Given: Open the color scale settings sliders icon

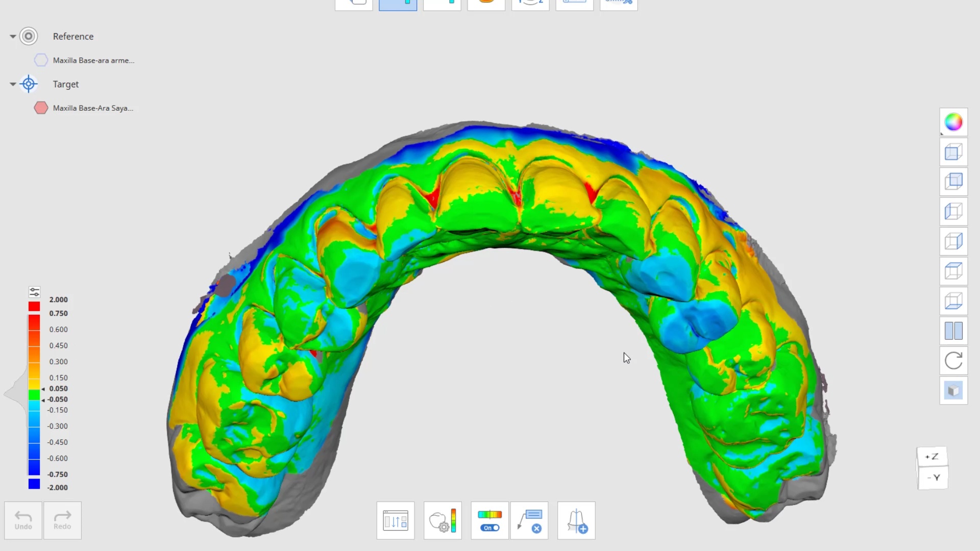Looking at the screenshot, I should [x=34, y=292].
